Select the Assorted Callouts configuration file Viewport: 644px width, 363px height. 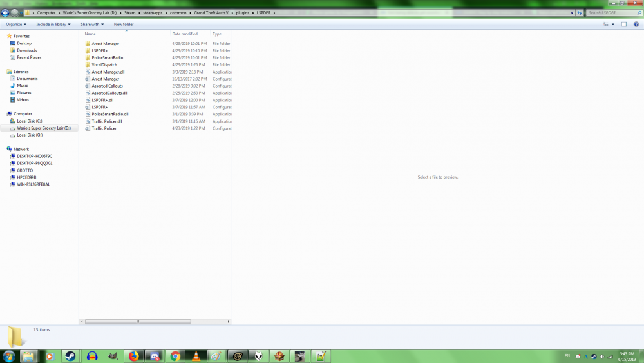[x=107, y=86]
